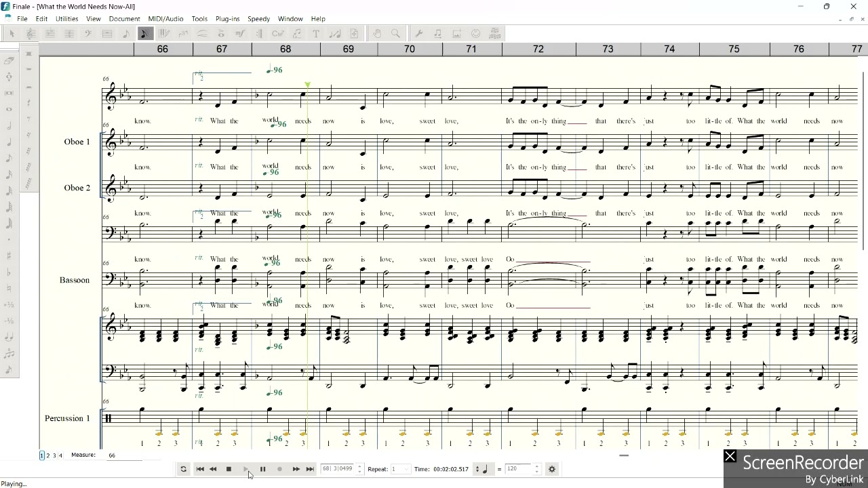Select the Mirror tool
Image resolution: width=868 pixels, height=488 pixels.
click(x=494, y=33)
